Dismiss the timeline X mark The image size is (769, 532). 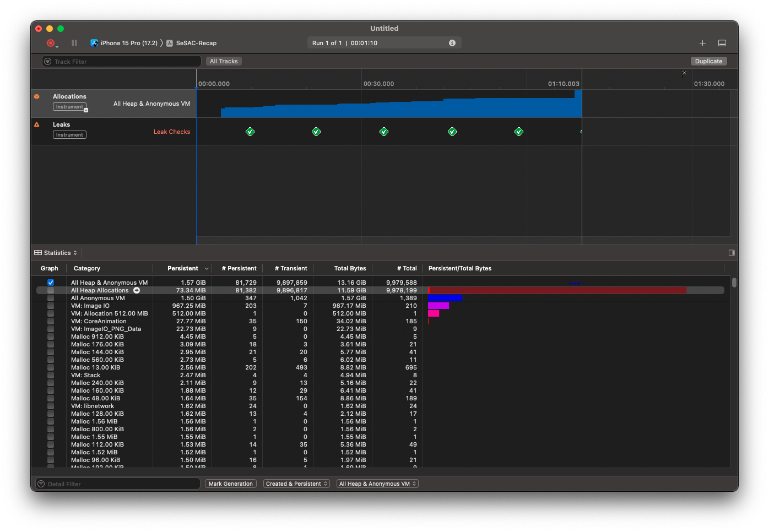pyautogui.click(x=685, y=73)
